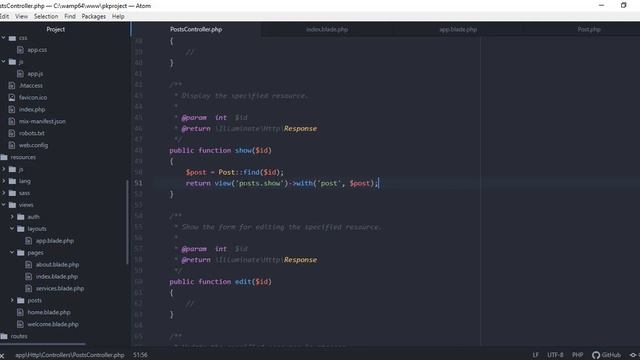Click the tree view vertical scrollbar
640x360 pixels.
coord(127,222)
